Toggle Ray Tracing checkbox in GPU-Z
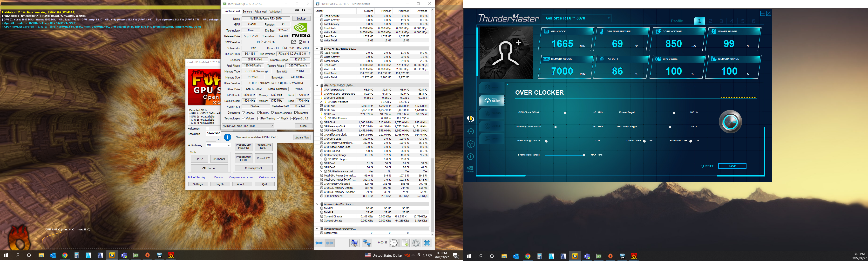This screenshot has width=868, height=261. (x=259, y=118)
